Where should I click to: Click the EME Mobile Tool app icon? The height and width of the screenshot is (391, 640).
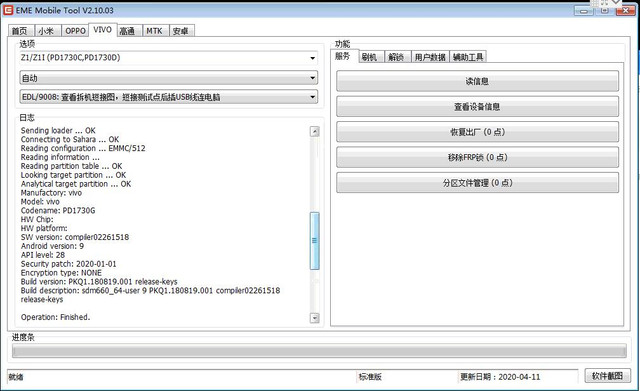click(8, 10)
